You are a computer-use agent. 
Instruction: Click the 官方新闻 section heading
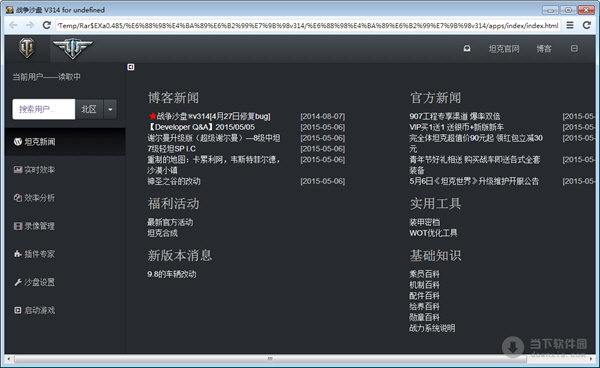435,98
